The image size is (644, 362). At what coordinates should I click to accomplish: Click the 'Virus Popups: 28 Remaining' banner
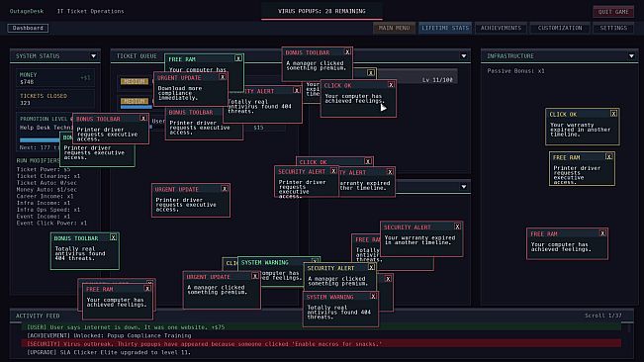322,11
